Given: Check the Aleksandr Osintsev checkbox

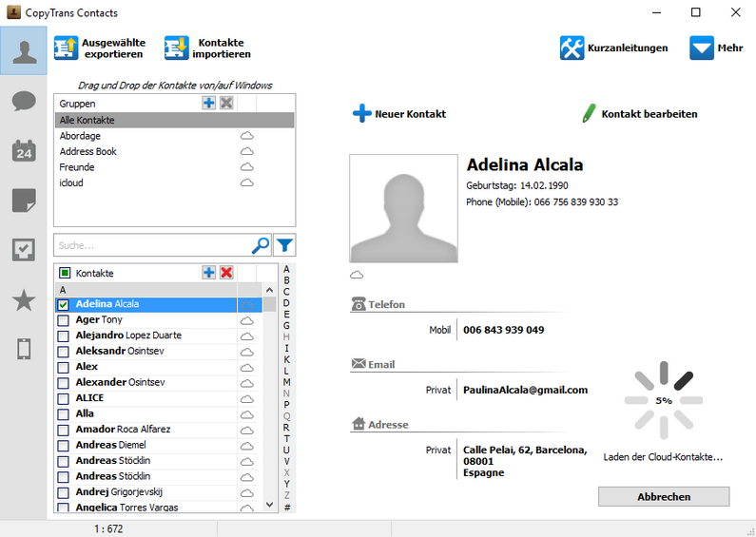Looking at the screenshot, I should tap(63, 352).
